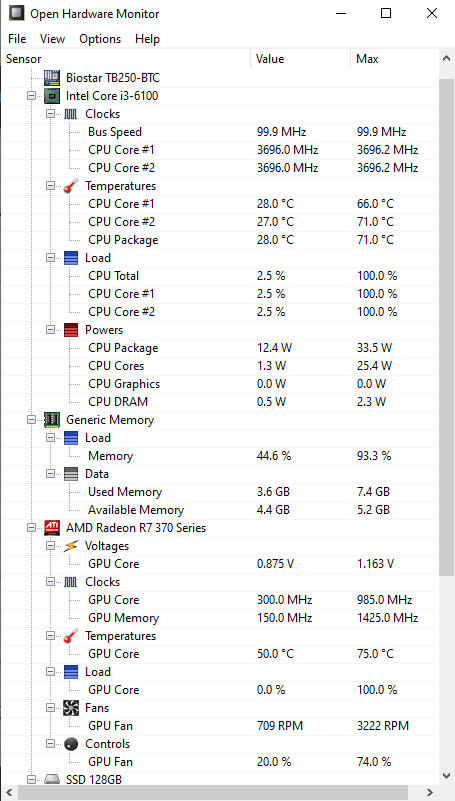Click the 0.875 V GPU Core value

[x=276, y=564]
